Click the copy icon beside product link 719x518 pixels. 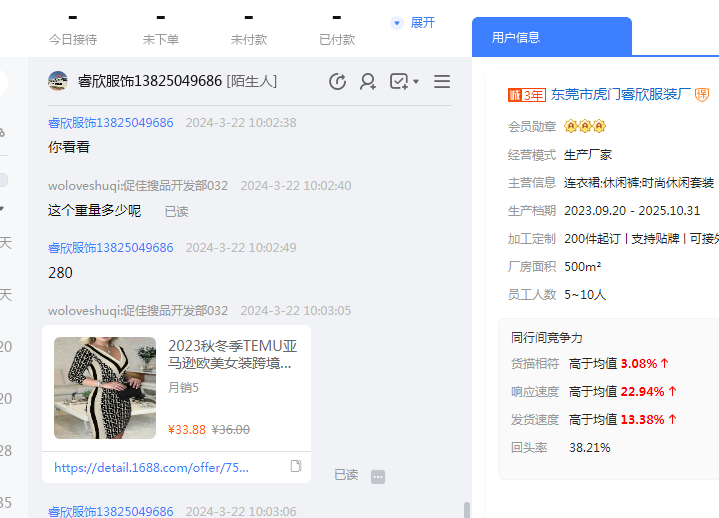click(296, 466)
